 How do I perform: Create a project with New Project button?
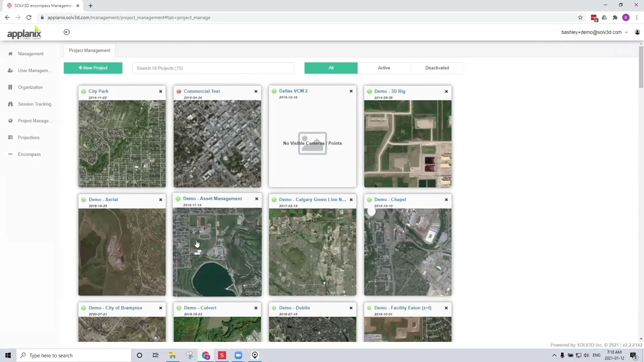(93, 68)
